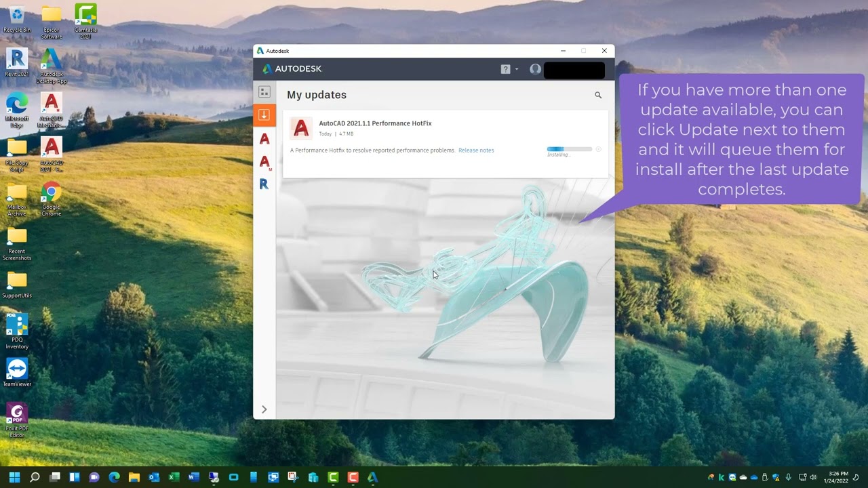Open the SupportUtils folder on desktop
The image size is (868, 488).
pos(17,285)
